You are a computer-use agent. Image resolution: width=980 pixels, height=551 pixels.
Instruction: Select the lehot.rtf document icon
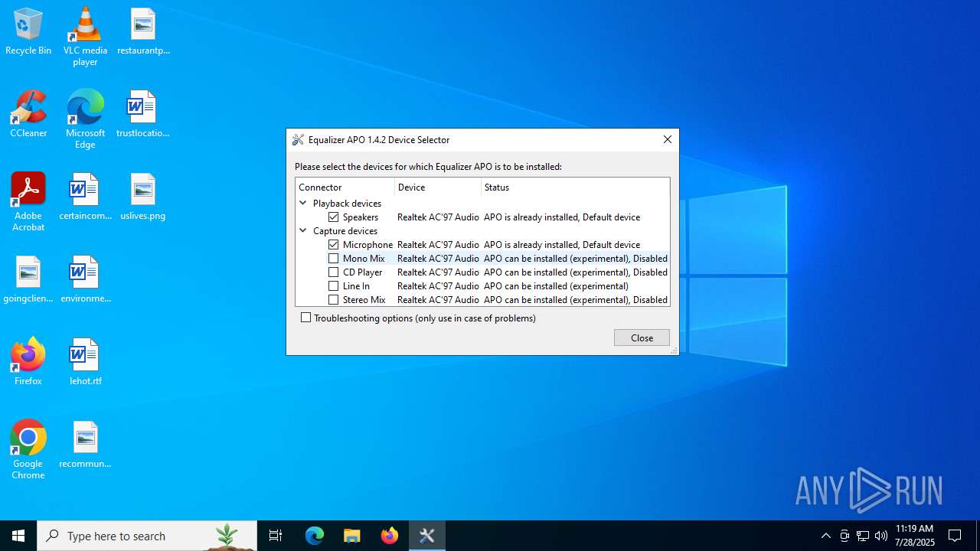(x=85, y=363)
